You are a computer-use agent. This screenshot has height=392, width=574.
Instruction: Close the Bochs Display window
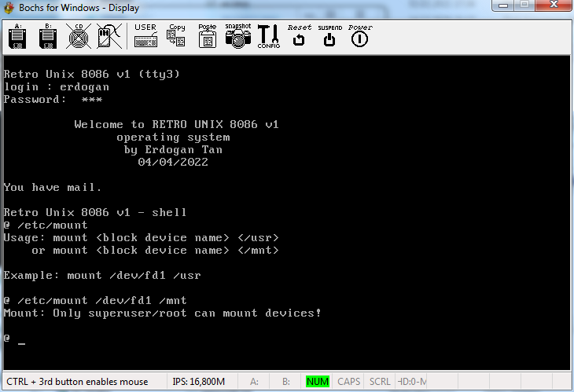point(554,5)
